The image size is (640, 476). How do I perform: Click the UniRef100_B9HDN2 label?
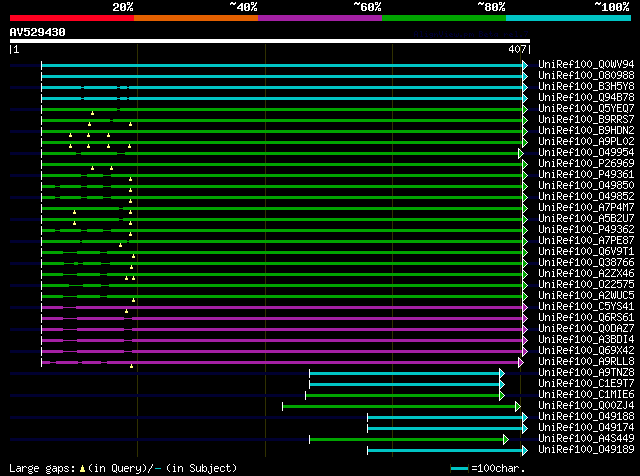(x=586, y=131)
